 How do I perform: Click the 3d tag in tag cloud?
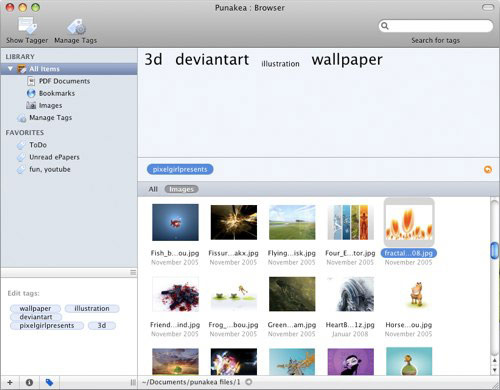tap(153, 60)
